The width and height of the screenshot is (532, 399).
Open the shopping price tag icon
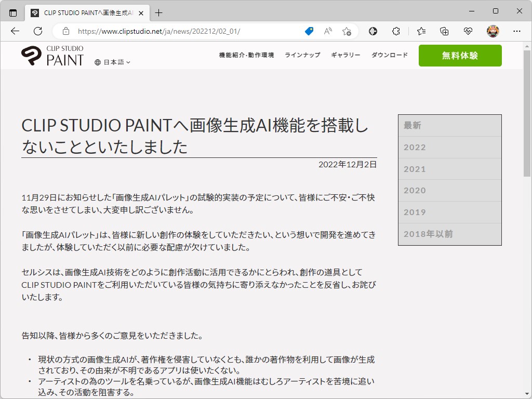(x=309, y=31)
